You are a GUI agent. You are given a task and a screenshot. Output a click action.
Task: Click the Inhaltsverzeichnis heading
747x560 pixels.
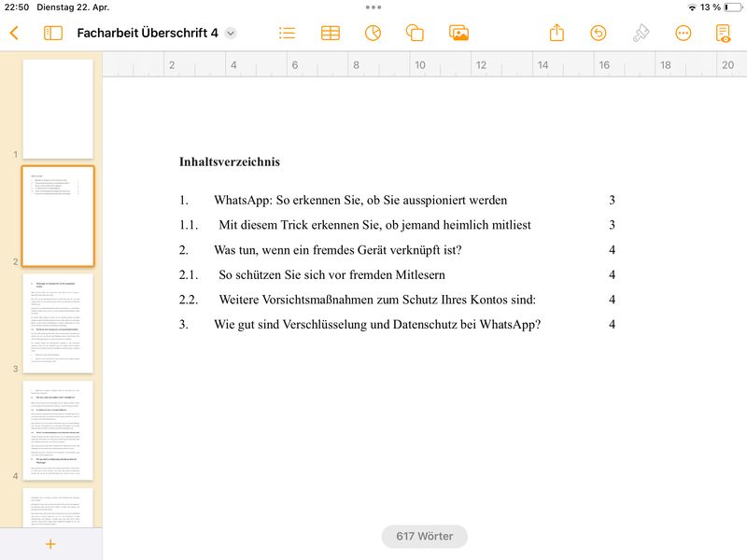pyautogui.click(x=230, y=161)
